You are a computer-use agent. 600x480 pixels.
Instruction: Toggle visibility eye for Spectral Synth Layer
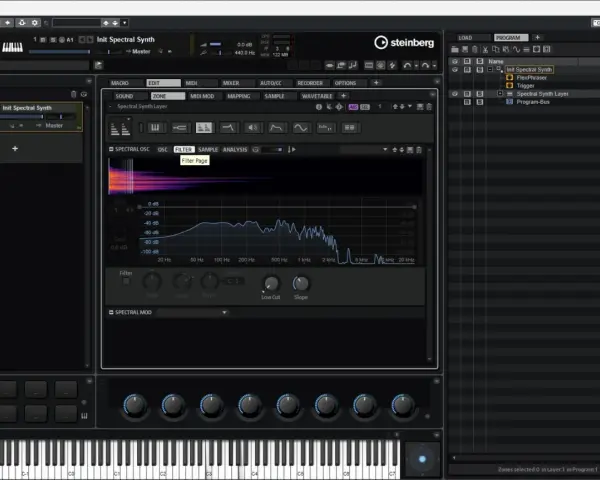point(455,94)
